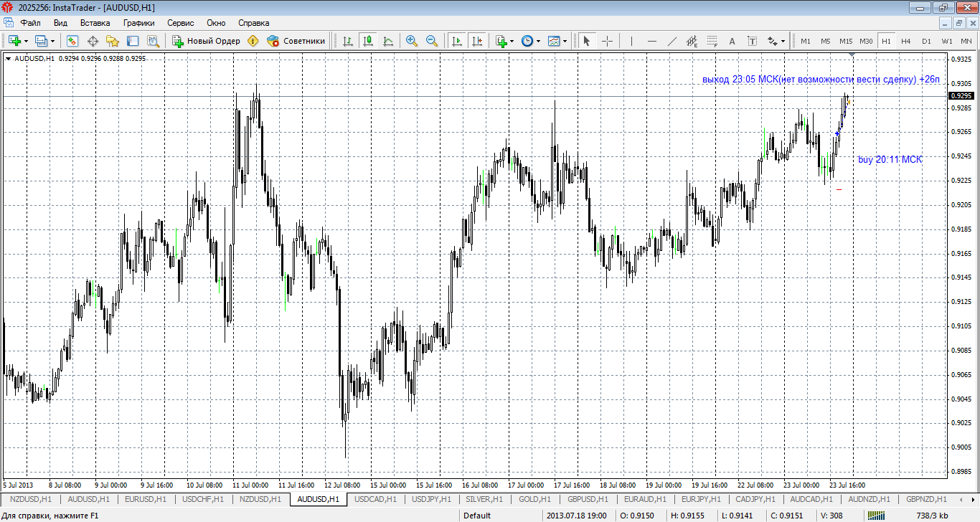The height and width of the screenshot is (522, 980).
Task: Expand the Periods dropdown arrow
Action: [539, 41]
